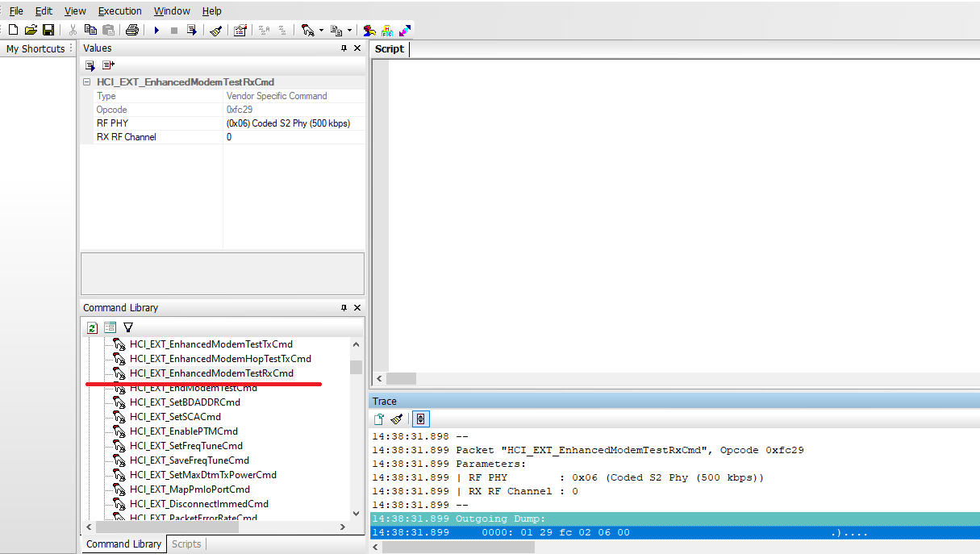
Task: Open the Help menu
Action: 212,11
